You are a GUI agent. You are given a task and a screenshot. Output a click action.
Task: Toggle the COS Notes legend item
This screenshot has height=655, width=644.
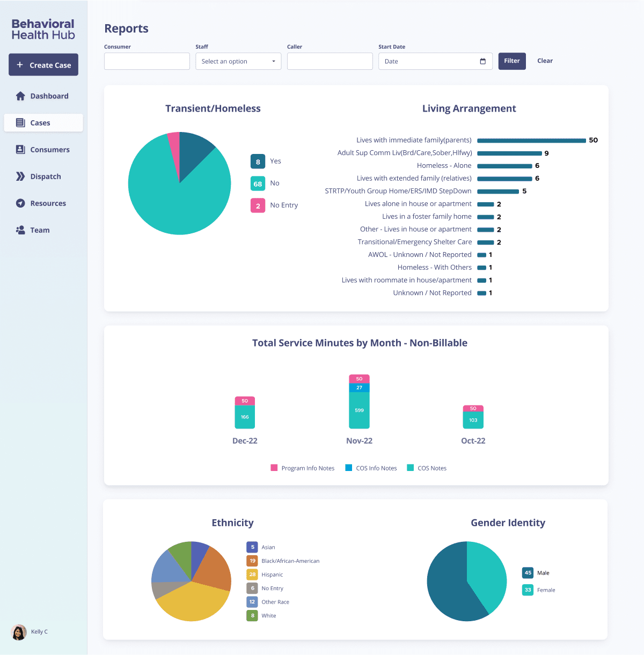pos(427,468)
